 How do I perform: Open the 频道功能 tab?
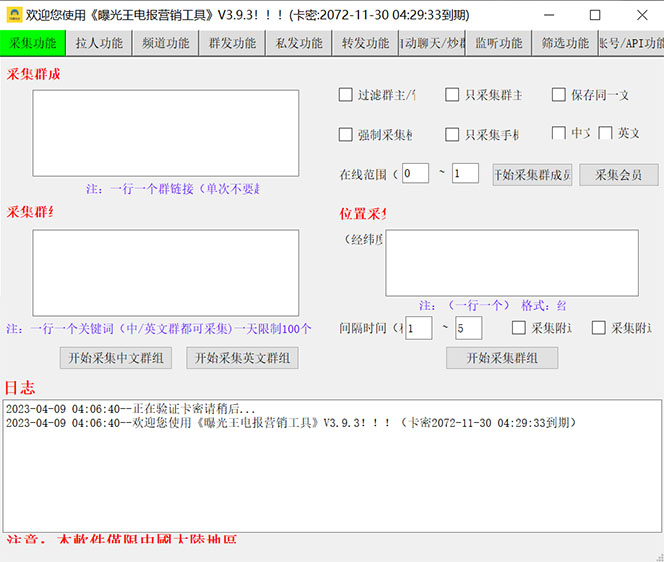point(165,43)
